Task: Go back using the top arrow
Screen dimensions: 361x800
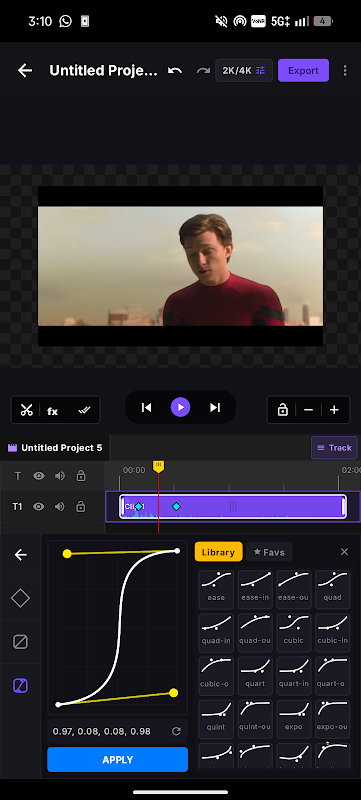Action: coord(25,70)
